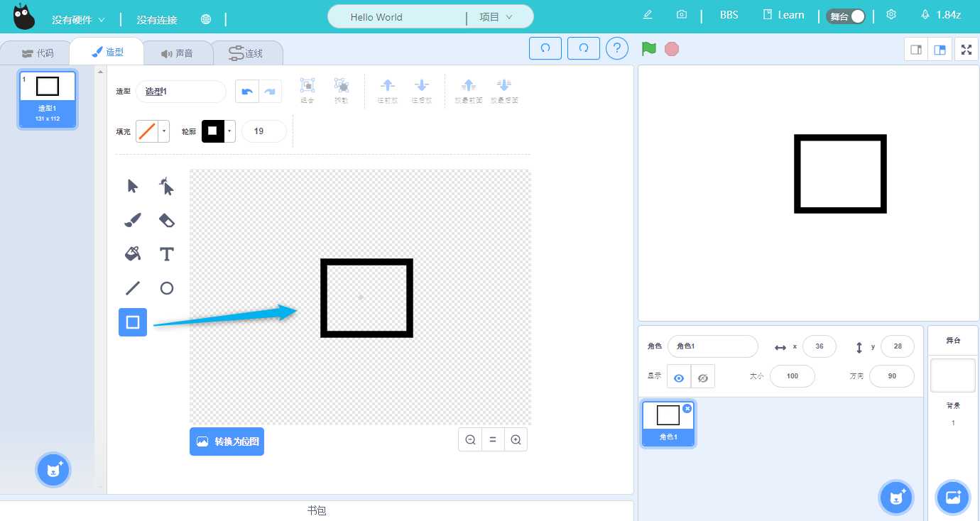Open the fill color dropdown

(164, 131)
